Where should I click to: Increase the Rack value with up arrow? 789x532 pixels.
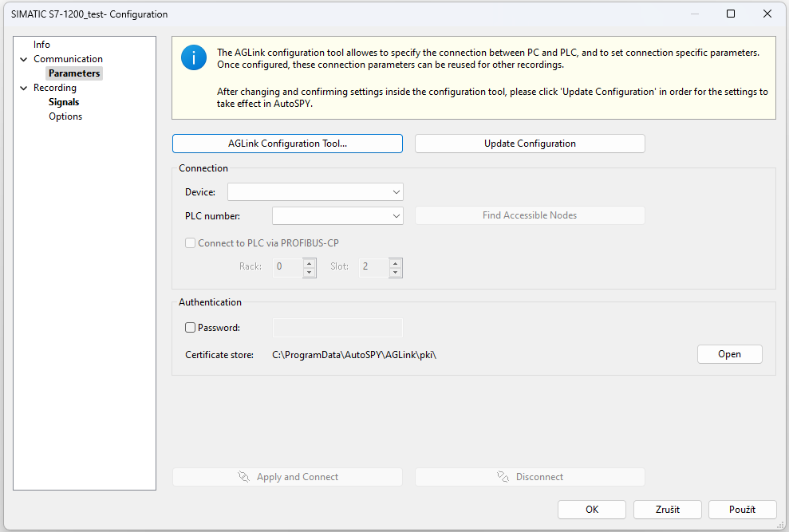pyautogui.click(x=310, y=263)
